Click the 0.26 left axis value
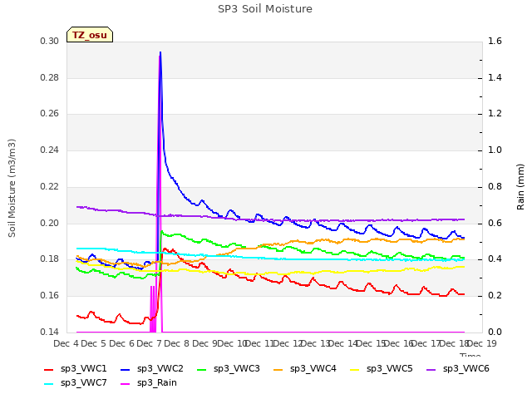Viewport: 532px width, 399px height. 50,114
